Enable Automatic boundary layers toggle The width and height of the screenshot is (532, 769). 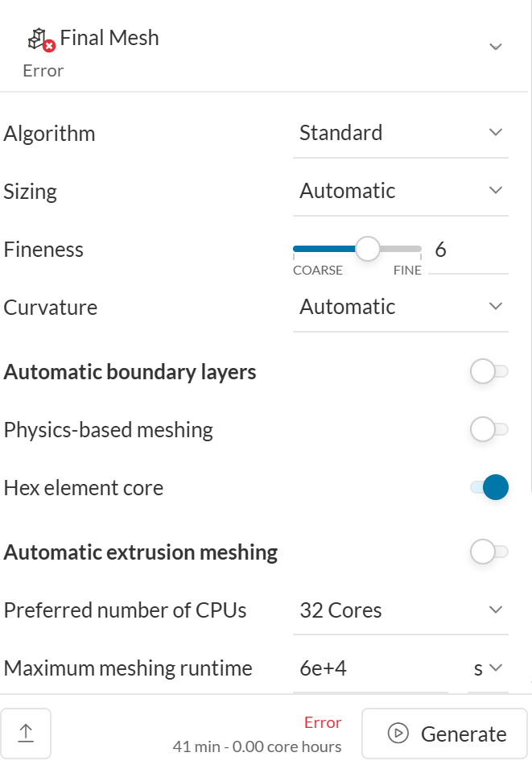(489, 372)
